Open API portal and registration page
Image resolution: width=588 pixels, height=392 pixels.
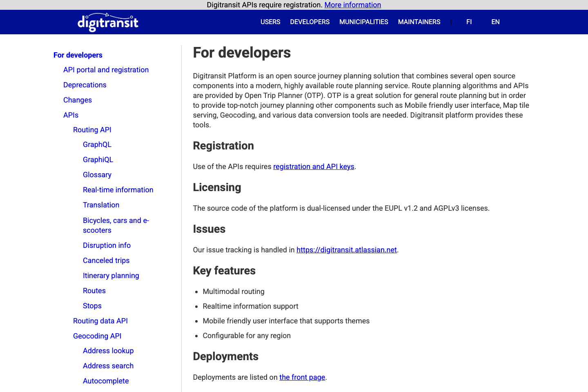point(106,69)
